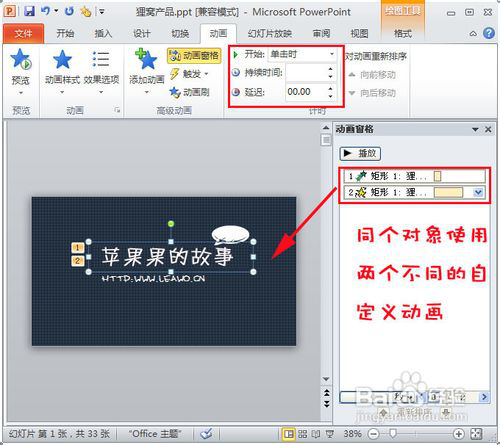Screen dimensions: 500x445
Task: Expand Trigger (触发) dropdown menu
Action: (190, 74)
